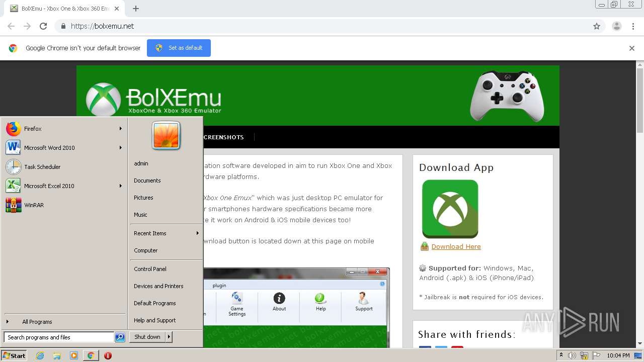Expand All Programs
Image resolution: width=644 pixels, height=362 pixels.
pos(64,322)
